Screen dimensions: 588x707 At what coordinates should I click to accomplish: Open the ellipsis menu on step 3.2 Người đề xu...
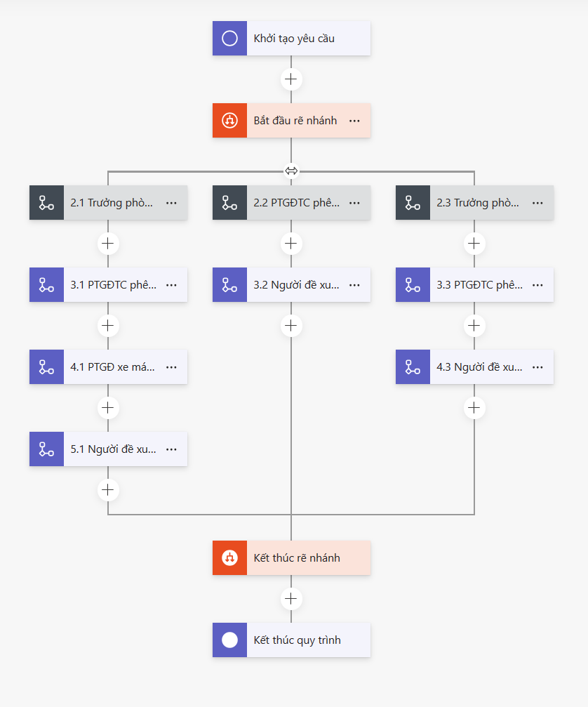[x=354, y=285]
